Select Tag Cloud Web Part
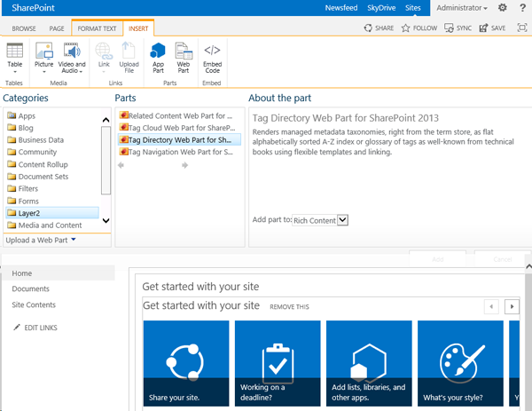532x411 pixels. tap(177, 128)
